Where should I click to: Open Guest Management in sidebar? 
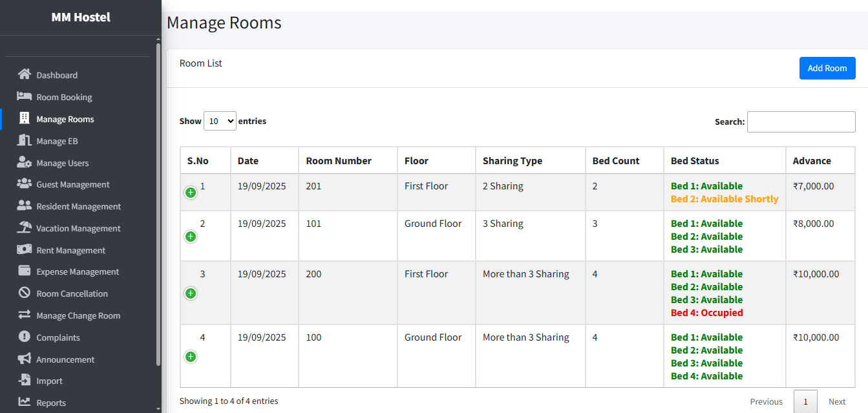[72, 184]
